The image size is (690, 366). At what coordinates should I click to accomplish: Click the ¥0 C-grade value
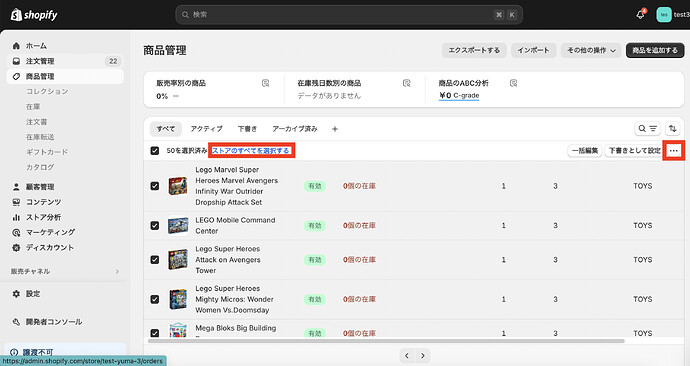tap(459, 95)
